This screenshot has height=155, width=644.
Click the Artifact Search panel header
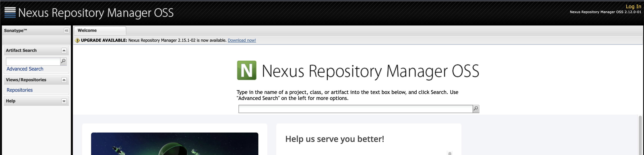(36, 50)
